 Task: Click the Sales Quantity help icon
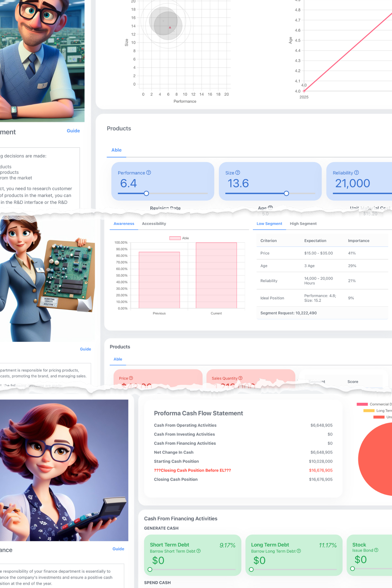(241, 378)
